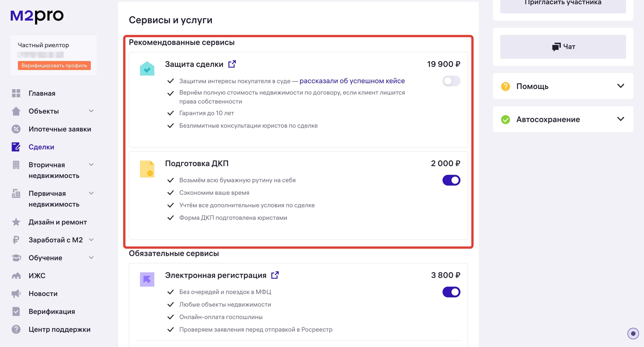Viewport: 644px width, 347px height.
Task: Click the ИЖС houses icon
Action: pyautogui.click(x=16, y=276)
